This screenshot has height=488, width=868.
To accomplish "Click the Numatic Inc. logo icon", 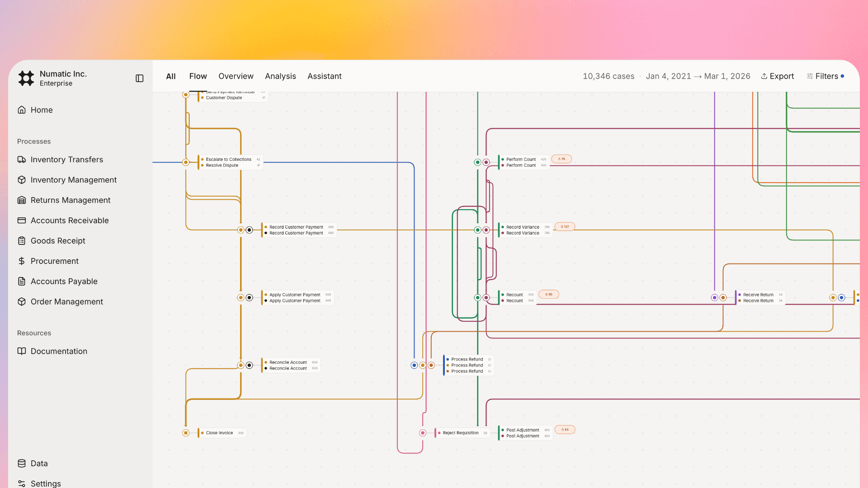I will coord(26,78).
